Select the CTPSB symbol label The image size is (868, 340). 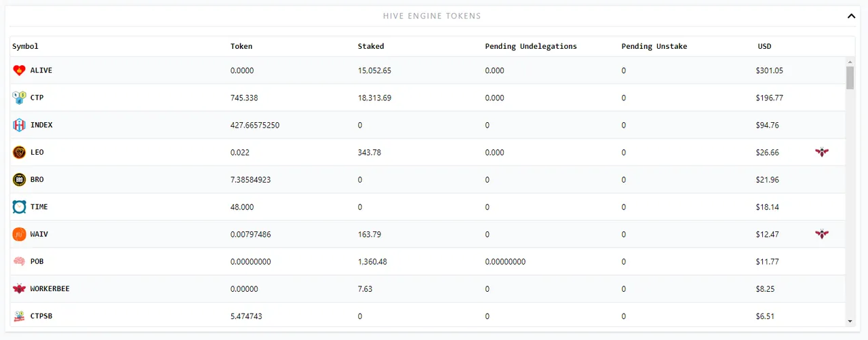coord(41,316)
